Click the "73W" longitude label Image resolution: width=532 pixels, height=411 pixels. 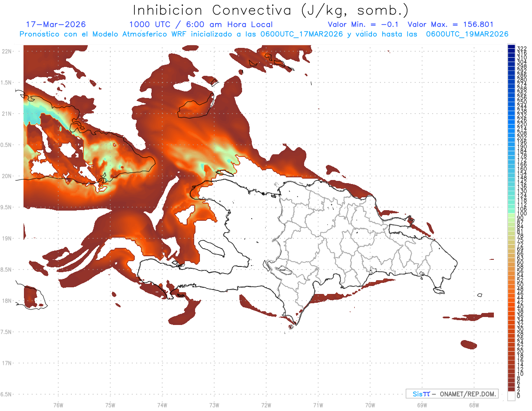point(214,405)
